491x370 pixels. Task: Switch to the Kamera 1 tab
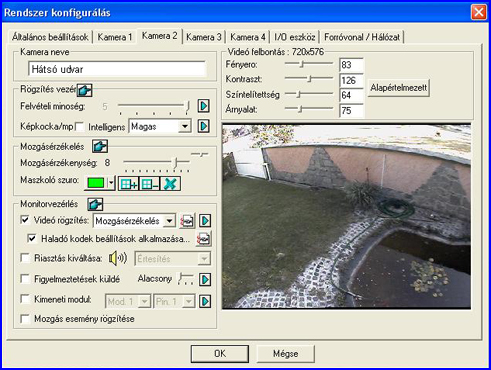tap(115, 37)
